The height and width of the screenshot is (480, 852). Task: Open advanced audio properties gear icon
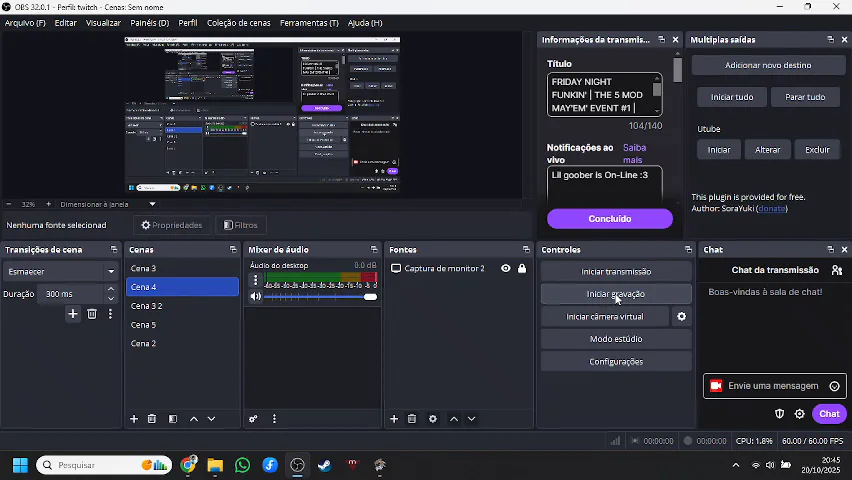(x=253, y=419)
